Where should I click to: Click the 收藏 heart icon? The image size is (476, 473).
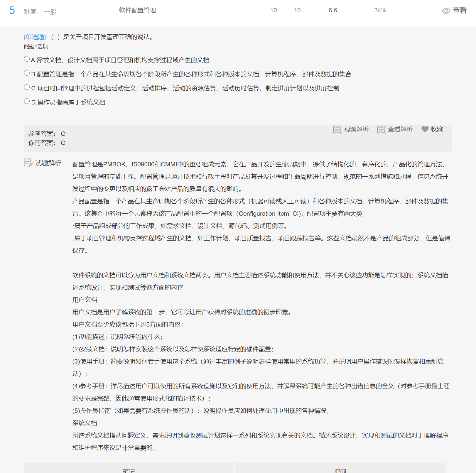(x=425, y=129)
